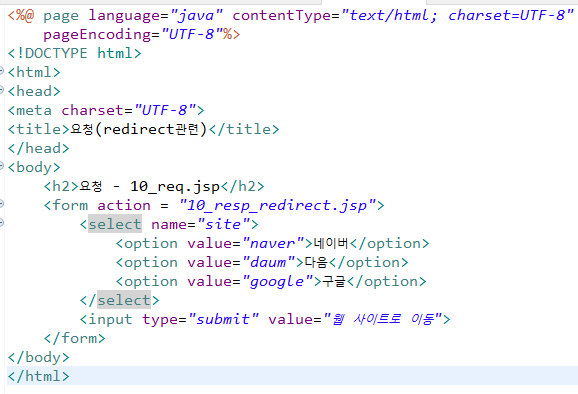Click the option label "다음"
This screenshot has height=394, width=578.
click(x=316, y=262)
